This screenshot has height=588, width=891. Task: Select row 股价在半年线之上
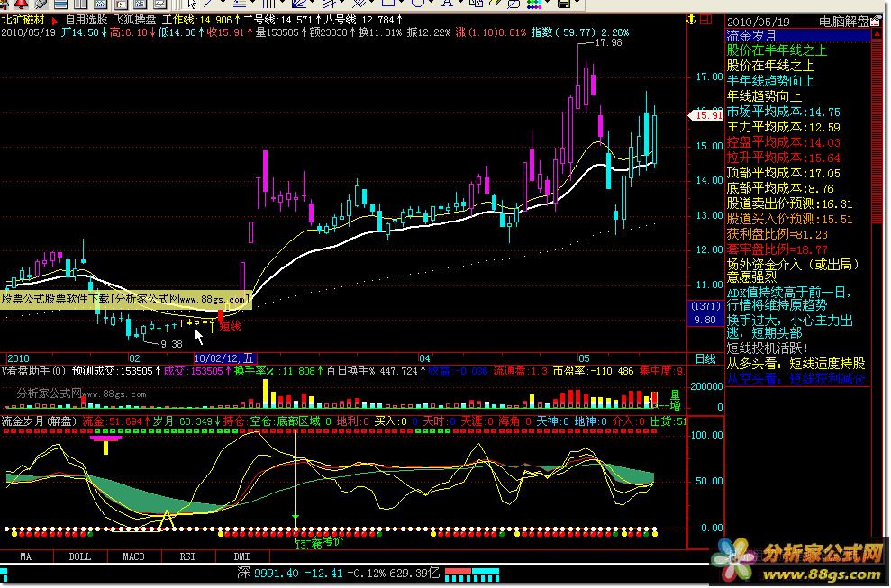coord(777,50)
